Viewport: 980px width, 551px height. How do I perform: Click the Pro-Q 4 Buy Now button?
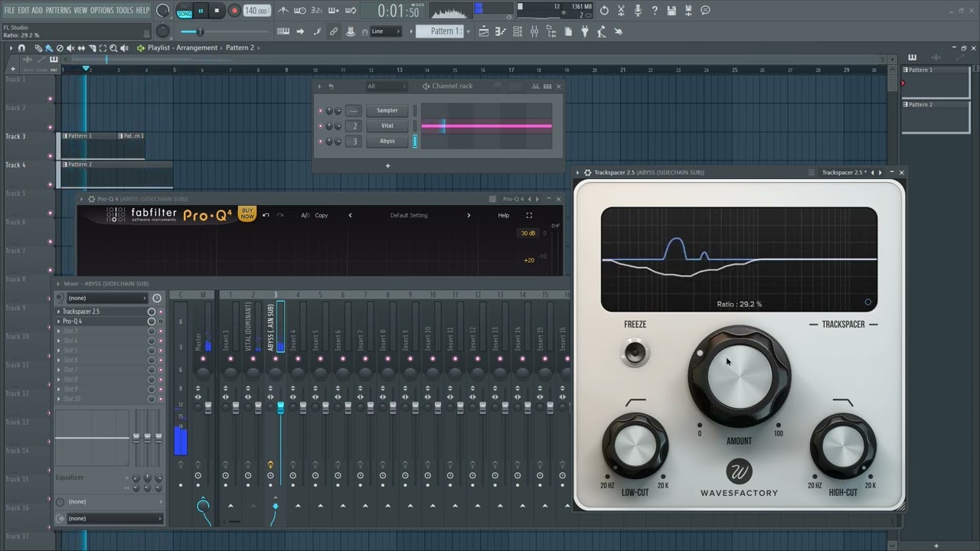point(247,214)
